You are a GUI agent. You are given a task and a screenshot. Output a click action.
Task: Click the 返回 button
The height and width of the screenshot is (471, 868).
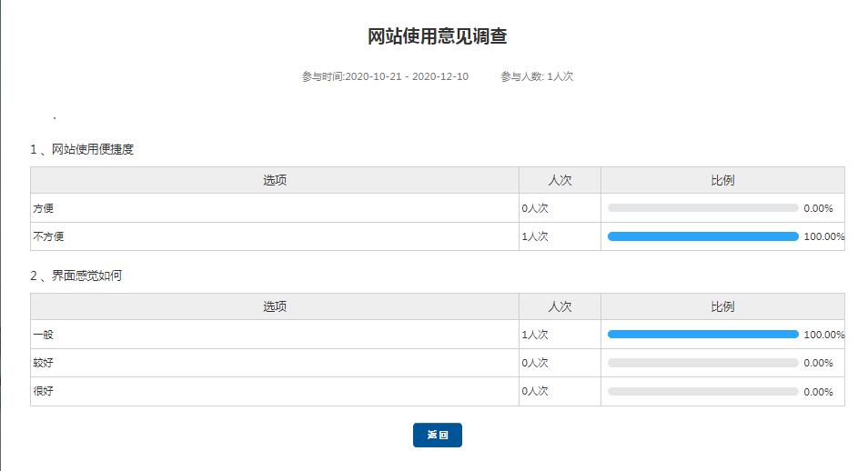437,436
